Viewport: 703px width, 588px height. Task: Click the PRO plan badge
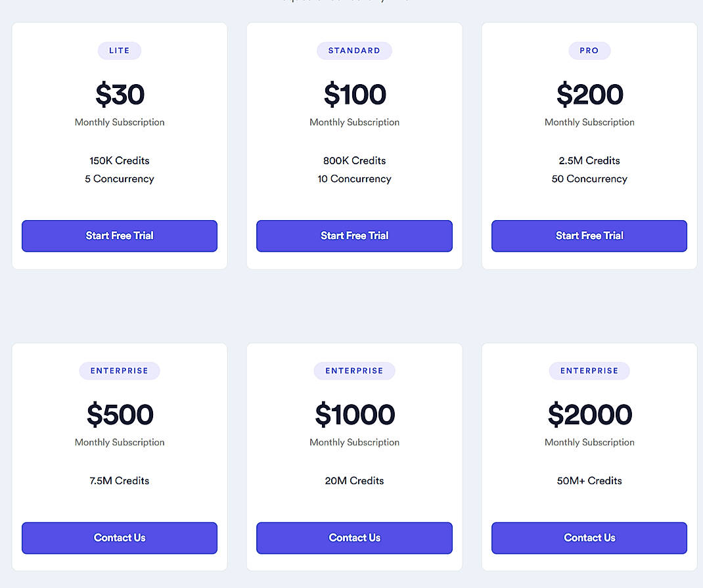pos(589,51)
